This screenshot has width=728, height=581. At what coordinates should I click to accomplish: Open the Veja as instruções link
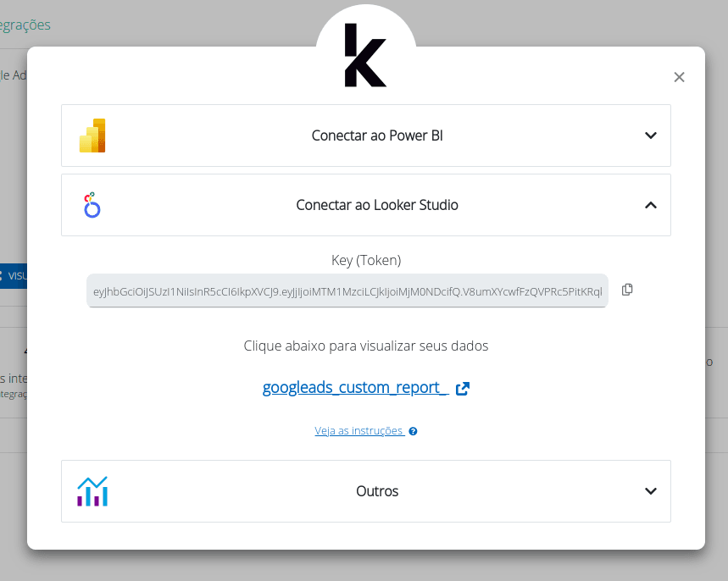coord(359,431)
